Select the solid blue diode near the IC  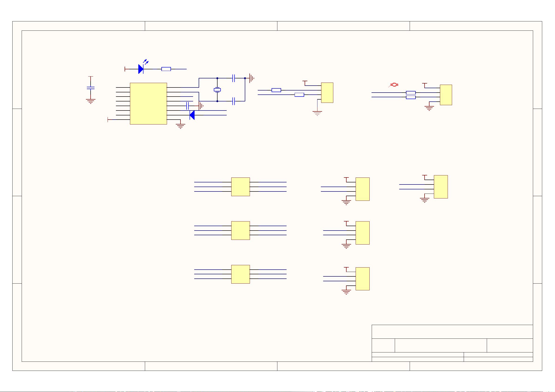coord(192,115)
